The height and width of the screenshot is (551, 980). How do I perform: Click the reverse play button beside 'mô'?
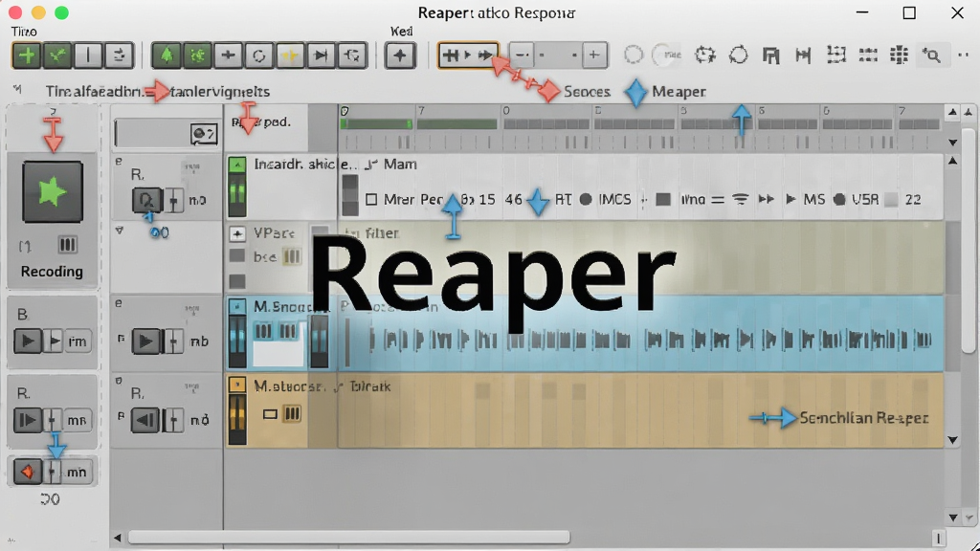click(x=145, y=420)
